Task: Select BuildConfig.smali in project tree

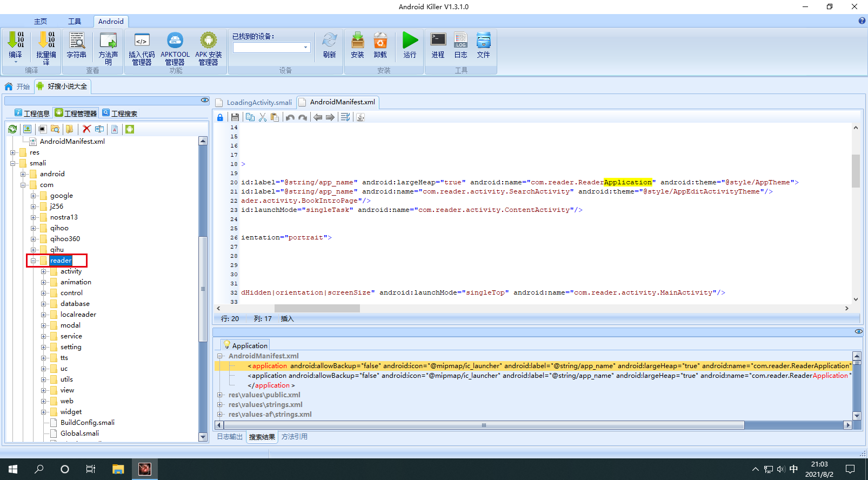Action: click(x=87, y=423)
